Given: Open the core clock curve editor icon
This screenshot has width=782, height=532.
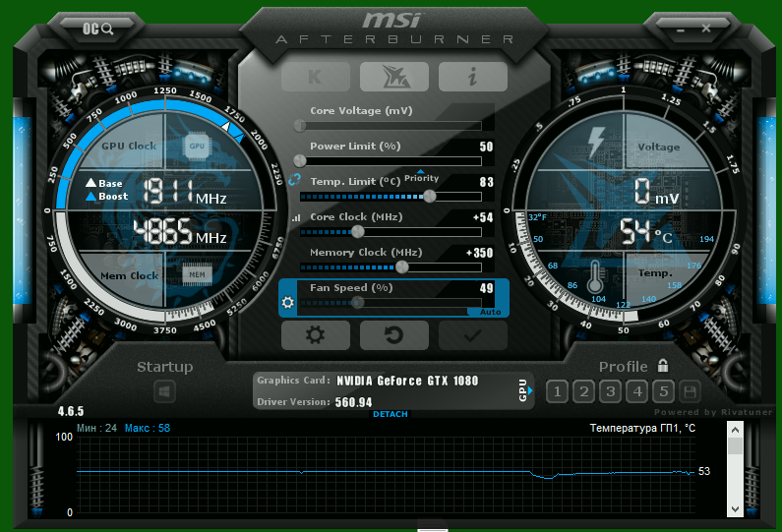Looking at the screenshot, I should [x=297, y=218].
